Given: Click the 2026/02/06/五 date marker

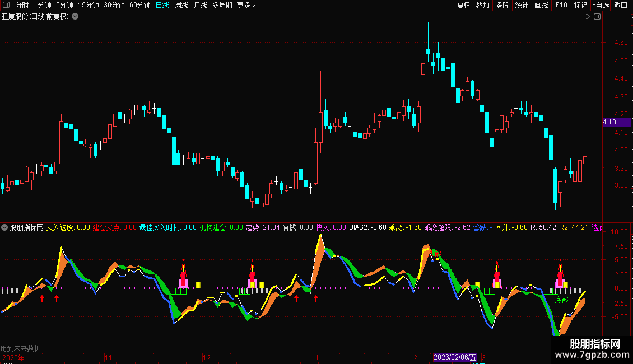Looking at the screenshot, I should click(454, 357).
